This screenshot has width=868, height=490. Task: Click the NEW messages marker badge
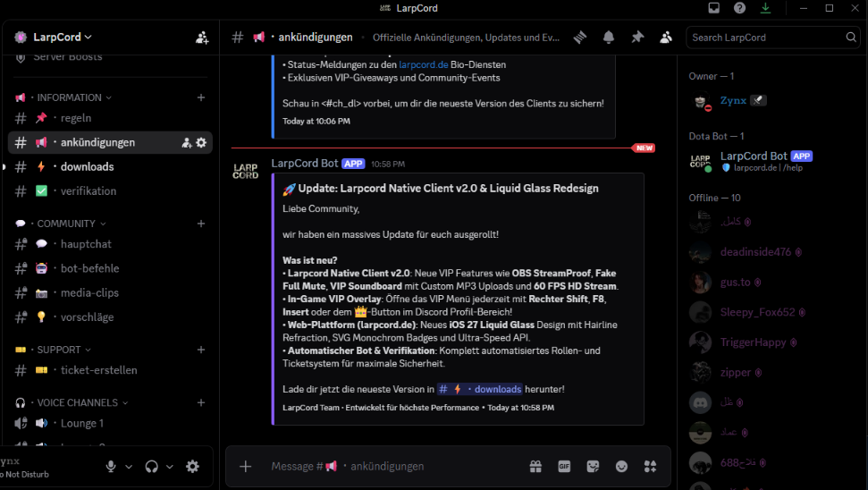(x=644, y=148)
